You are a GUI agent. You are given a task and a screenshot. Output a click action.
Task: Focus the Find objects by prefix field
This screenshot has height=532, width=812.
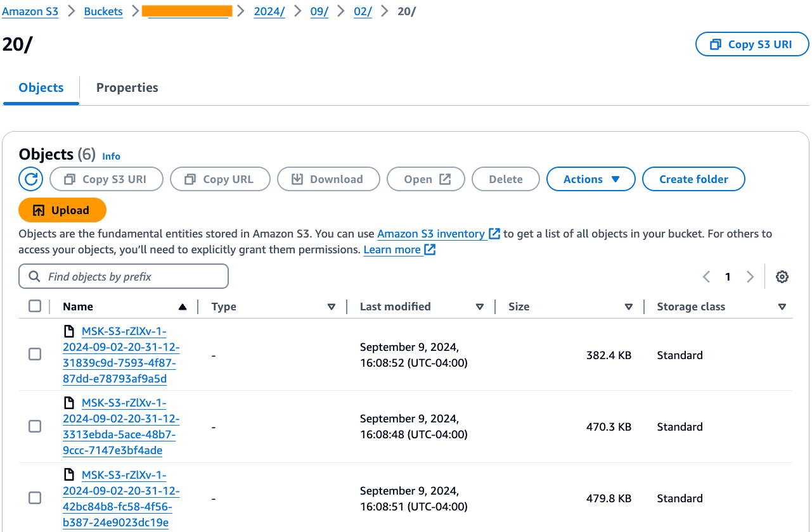point(124,277)
